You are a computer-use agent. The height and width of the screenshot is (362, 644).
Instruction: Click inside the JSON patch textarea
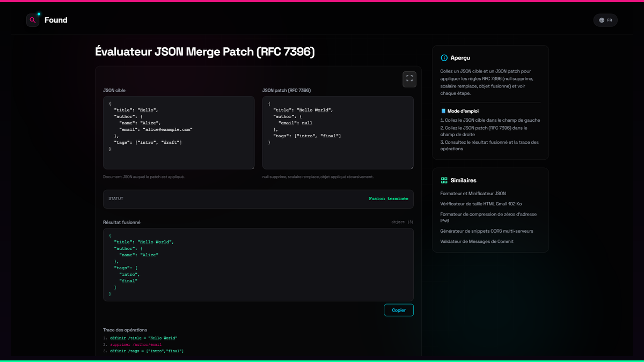tap(338, 132)
